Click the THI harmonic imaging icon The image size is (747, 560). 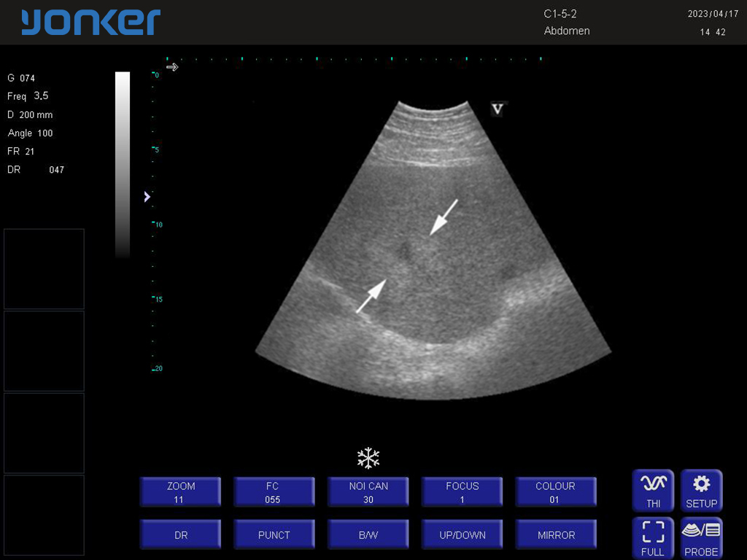point(653,490)
